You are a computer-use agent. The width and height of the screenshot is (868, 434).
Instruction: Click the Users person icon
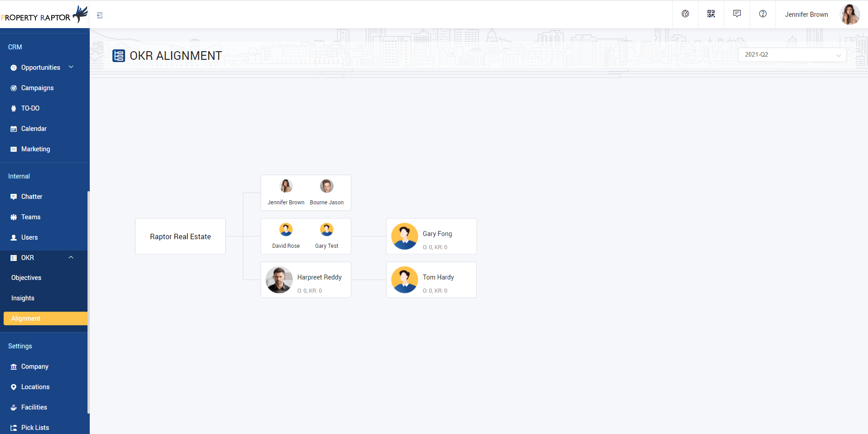point(14,237)
